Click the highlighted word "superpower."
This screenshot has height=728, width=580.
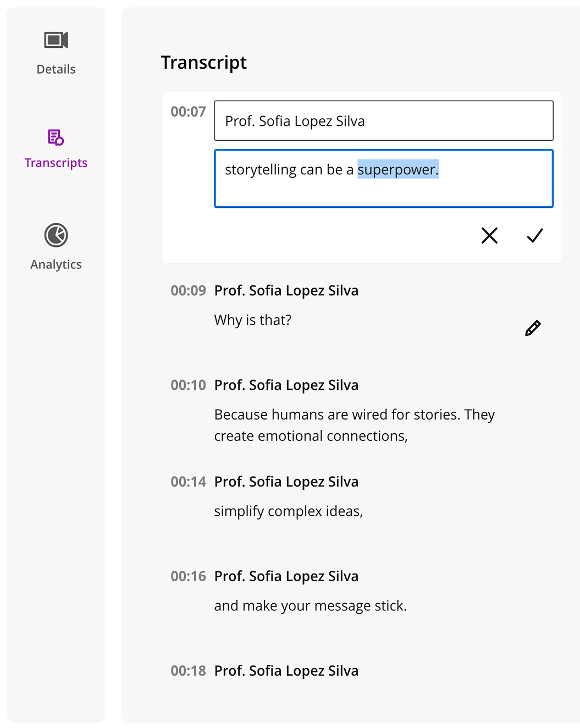[398, 170]
